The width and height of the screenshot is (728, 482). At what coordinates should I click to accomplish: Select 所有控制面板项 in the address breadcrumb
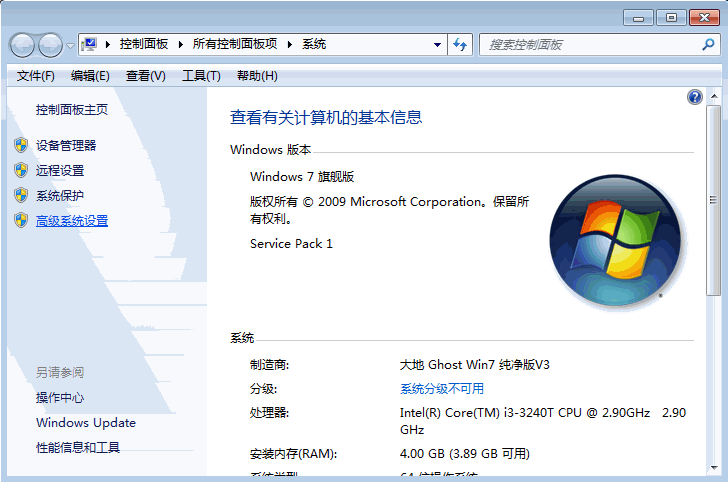(x=235, y=44)
